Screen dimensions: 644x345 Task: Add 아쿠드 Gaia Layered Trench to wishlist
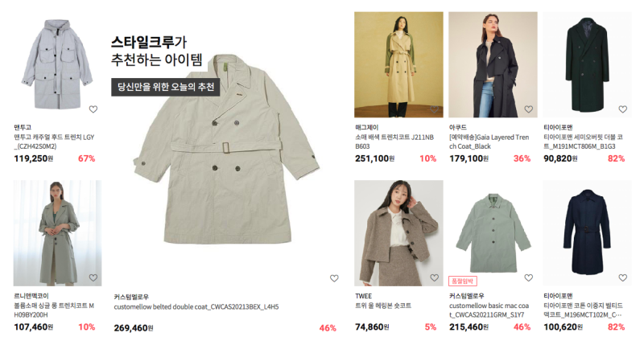[529, 109]
